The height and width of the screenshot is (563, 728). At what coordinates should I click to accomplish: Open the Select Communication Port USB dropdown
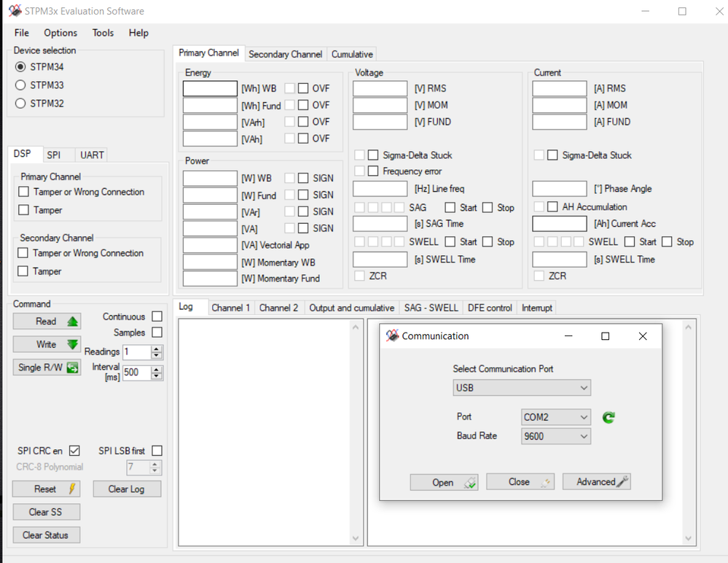tap(522, 388)
